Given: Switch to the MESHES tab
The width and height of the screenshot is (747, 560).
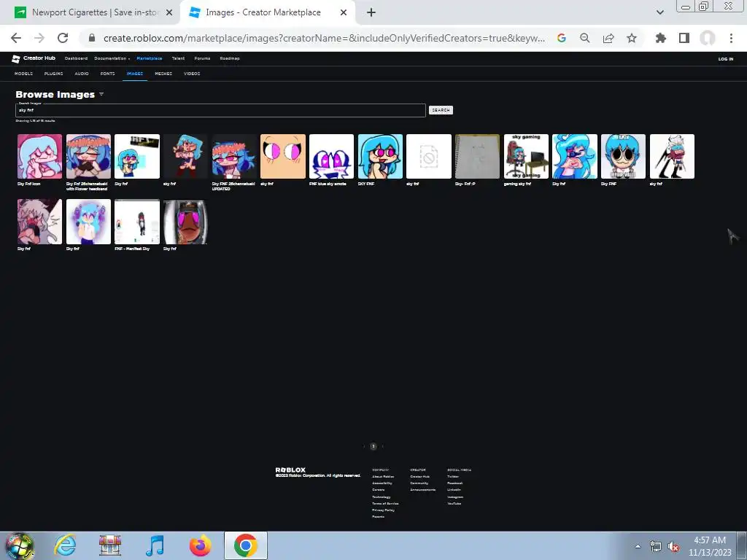Looking at the screenshot, I should tap(163, 74).
